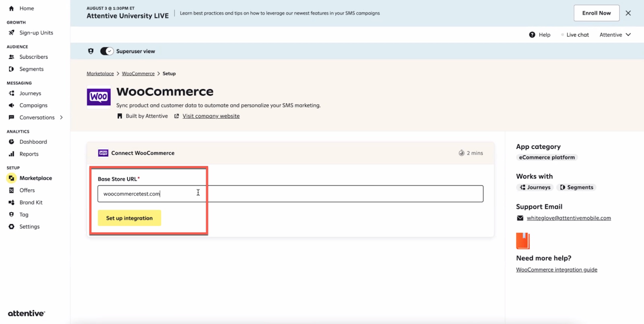Go to Subscribers page
The image size is (644, 324).
[34, 57]
